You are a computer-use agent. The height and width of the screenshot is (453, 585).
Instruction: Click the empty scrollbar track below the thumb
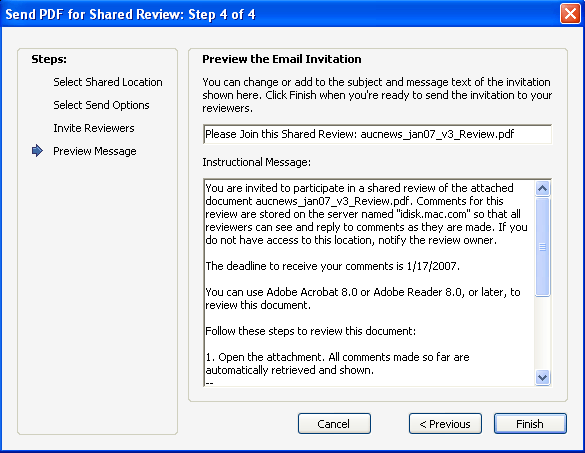(x=542, y=333)
